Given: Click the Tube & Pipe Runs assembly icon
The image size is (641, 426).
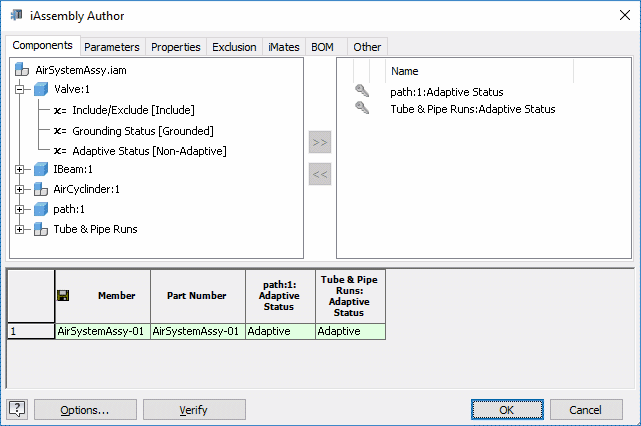Looking at the screenshot, I should click(x=41, y=229).
